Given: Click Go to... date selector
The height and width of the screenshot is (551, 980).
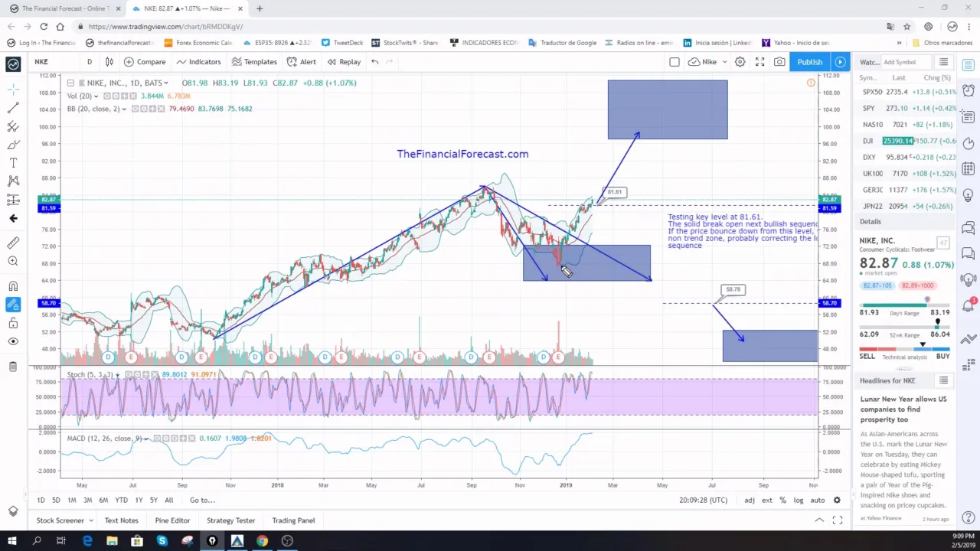Looking at the screenshot, I should 202,500.
